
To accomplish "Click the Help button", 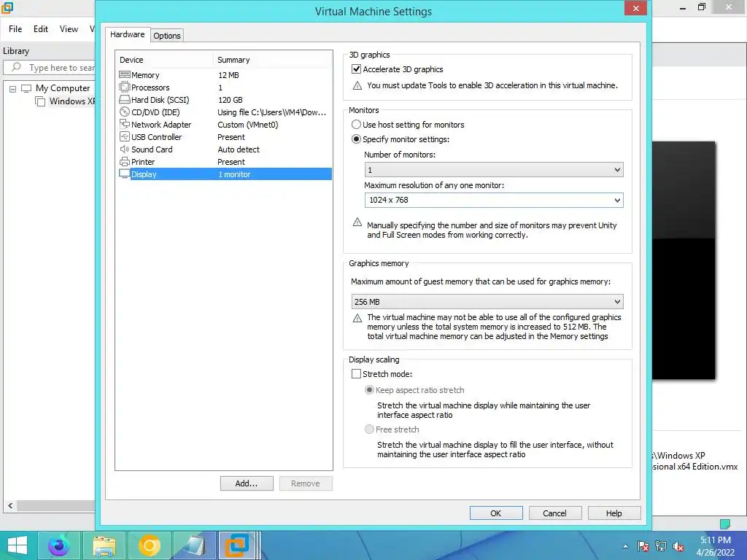I will click(614, 513).
